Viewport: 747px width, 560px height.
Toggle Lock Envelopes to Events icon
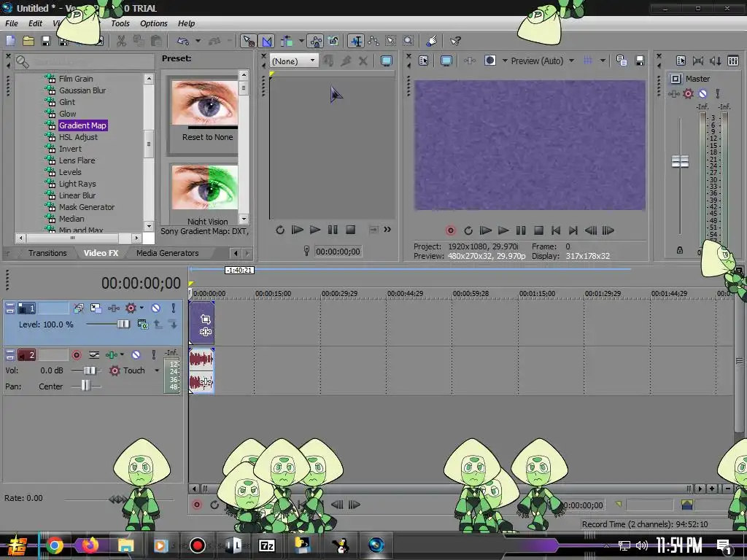pos(316,41)
